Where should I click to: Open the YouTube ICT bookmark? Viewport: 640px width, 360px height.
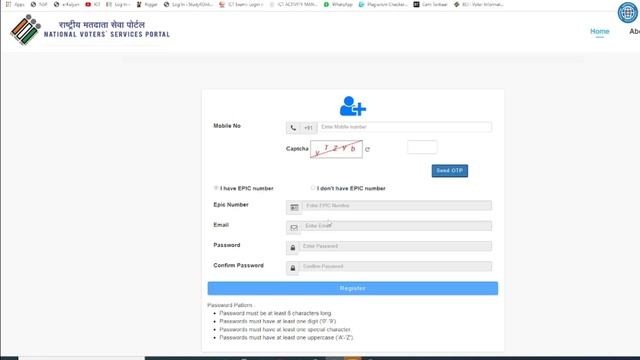click(93, 4)
